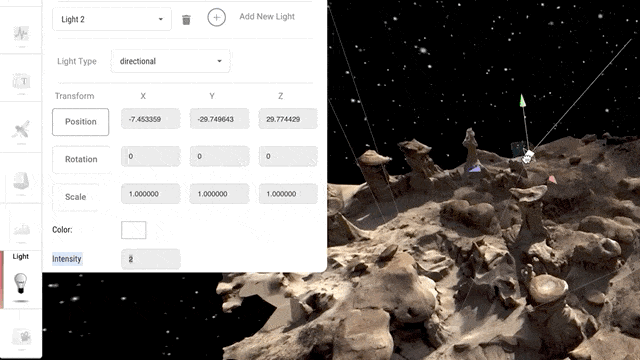
Task: Select the 3D model cube sidebar icon
Action: 21,180
